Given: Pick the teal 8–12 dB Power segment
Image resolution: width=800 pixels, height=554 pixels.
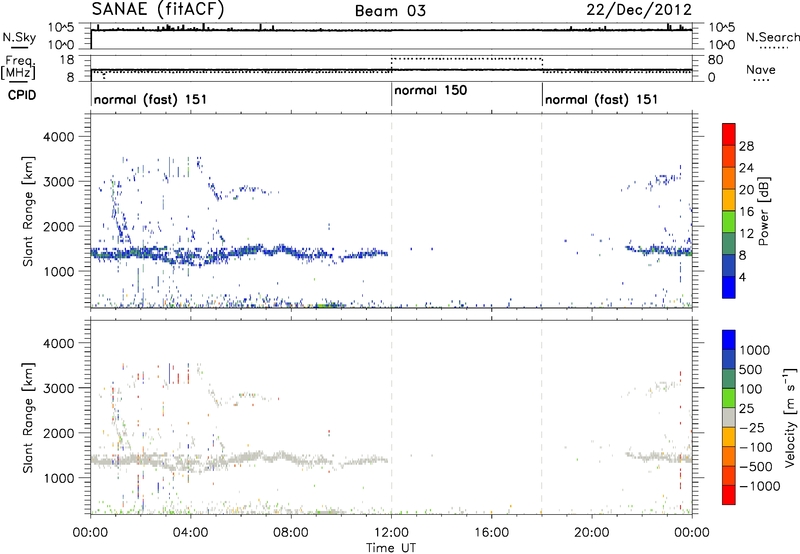Looking at the screenshot, I should click(x=729, y=243).
